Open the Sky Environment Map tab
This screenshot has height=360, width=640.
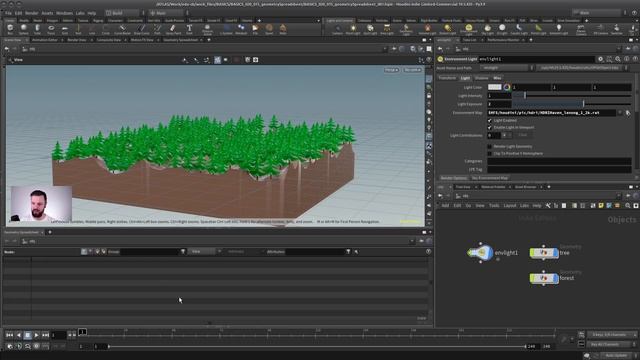click(490, 178)
